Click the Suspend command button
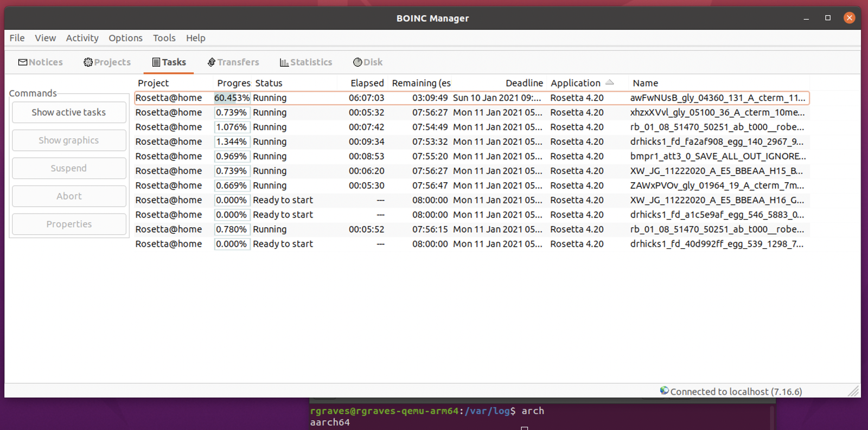Viewport: 868px width, 430px height. click(x=69, y=168)
